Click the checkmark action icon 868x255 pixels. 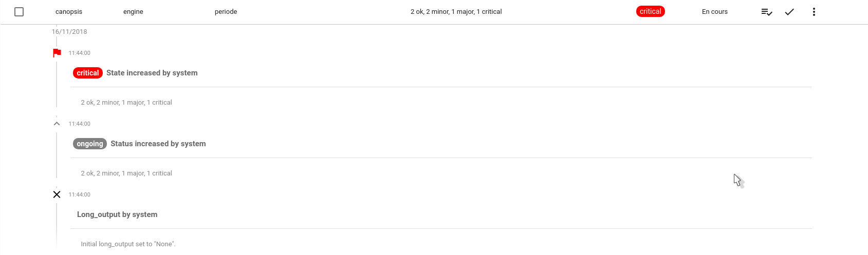point(789,12)
